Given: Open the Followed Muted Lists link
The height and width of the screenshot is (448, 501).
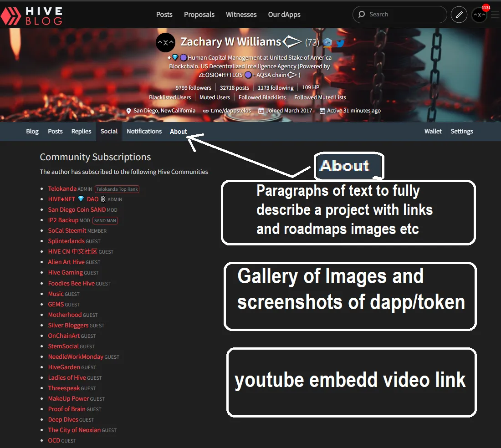Looking at the screenshot, I should coord(320,97).
